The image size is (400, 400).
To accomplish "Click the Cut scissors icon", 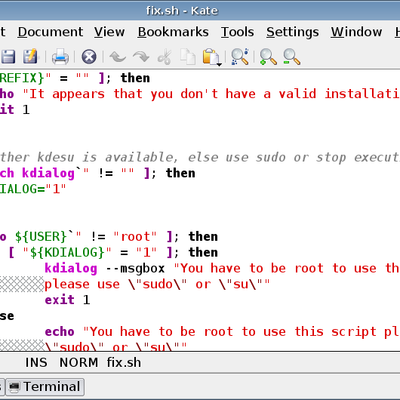I will click(x=164, y=57).
